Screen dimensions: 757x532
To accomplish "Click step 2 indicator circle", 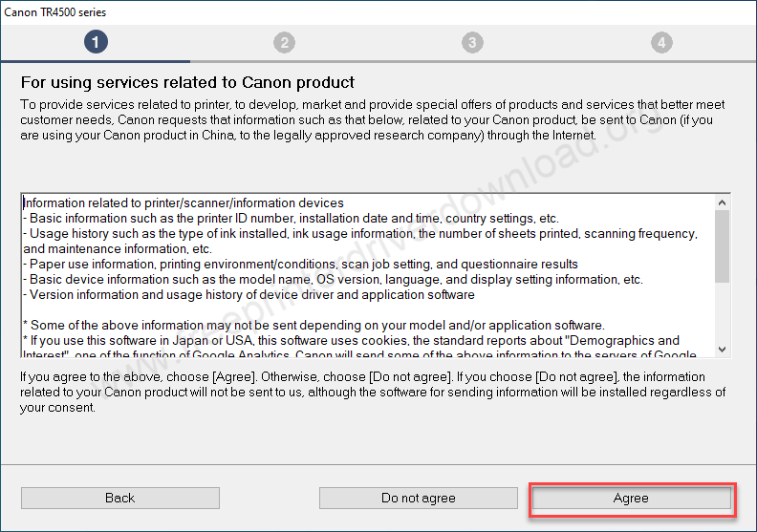I will click(285, 42).
